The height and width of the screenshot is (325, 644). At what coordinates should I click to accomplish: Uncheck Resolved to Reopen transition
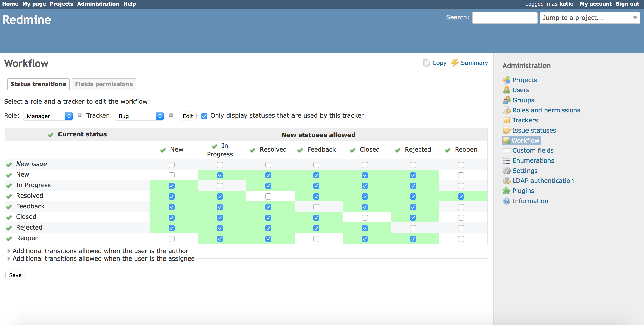point(461,197)
